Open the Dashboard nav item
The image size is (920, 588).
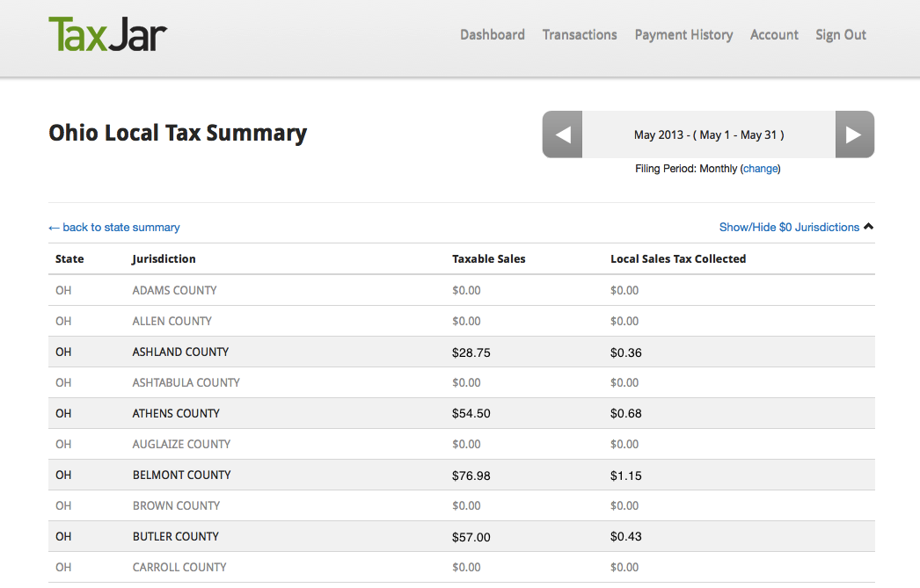(493, 34)
